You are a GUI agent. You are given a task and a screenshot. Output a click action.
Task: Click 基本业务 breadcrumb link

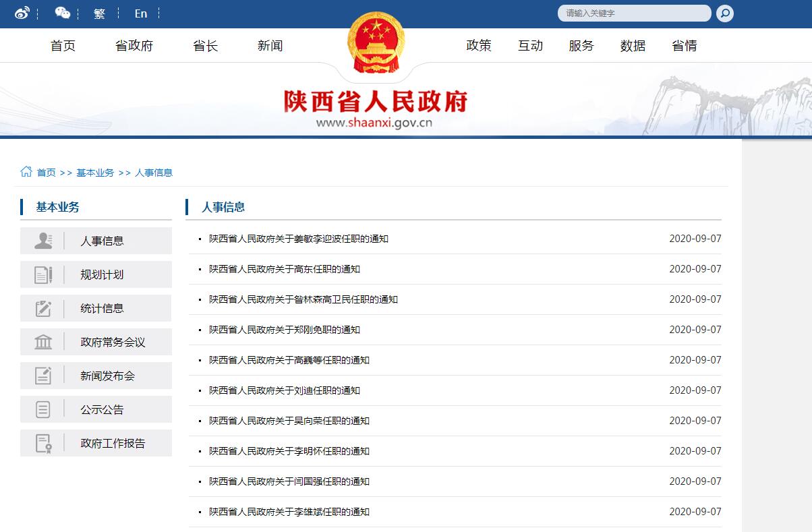[95, 173]
